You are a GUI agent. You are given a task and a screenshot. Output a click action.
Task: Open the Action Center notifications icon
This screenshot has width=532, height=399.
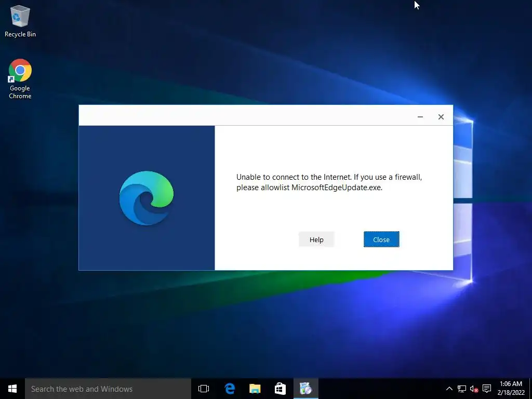click(487, 389)
